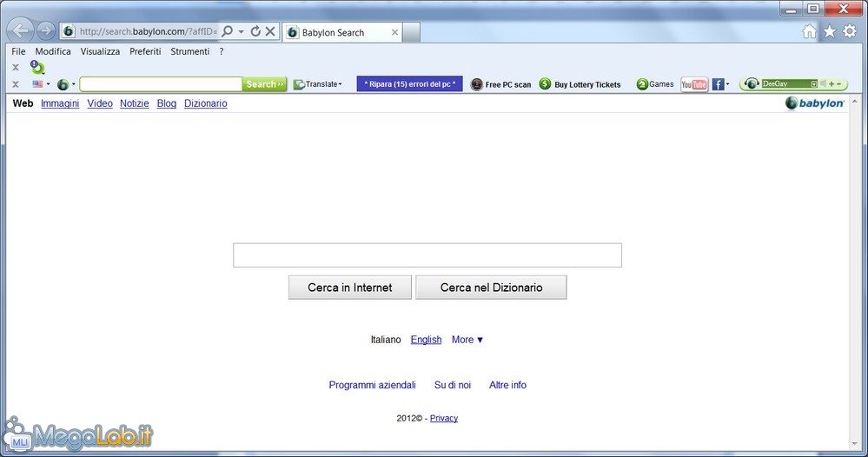Image resolution: width=868 pixels, height=457 pixels.
Task: Open the ? help menu
Action: click(222, 51)
